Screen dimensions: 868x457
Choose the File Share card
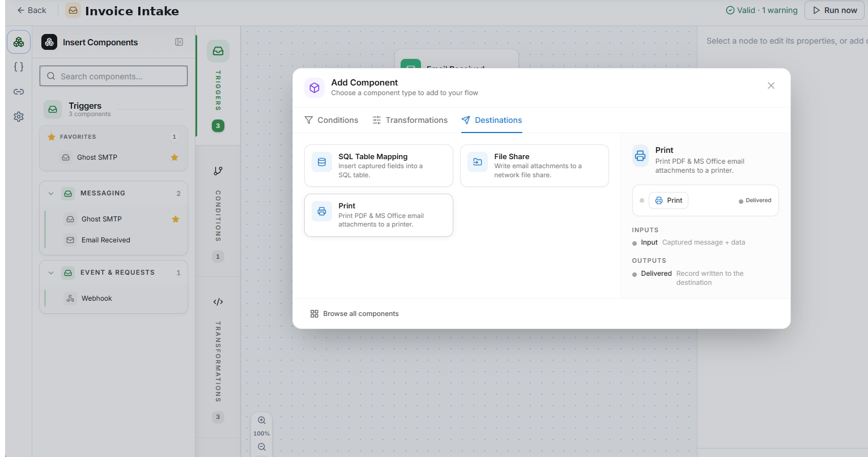pos(534,165)
